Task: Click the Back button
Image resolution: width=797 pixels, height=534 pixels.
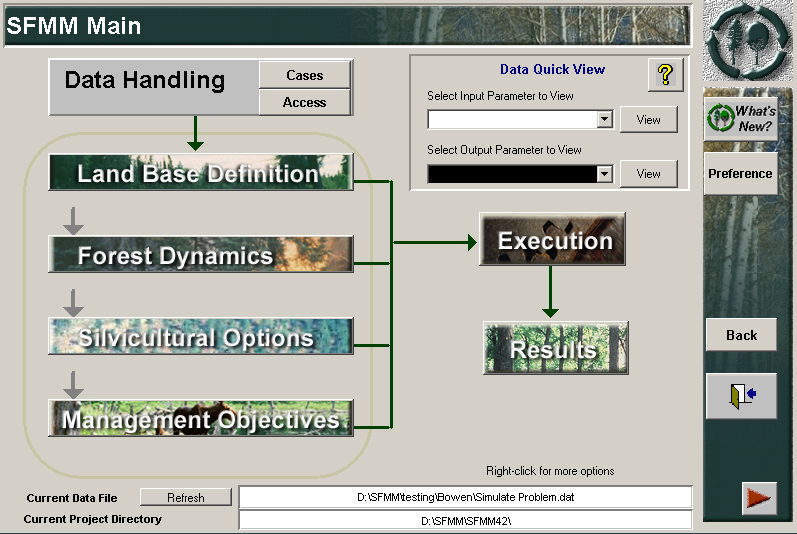Action: [741, 335]
